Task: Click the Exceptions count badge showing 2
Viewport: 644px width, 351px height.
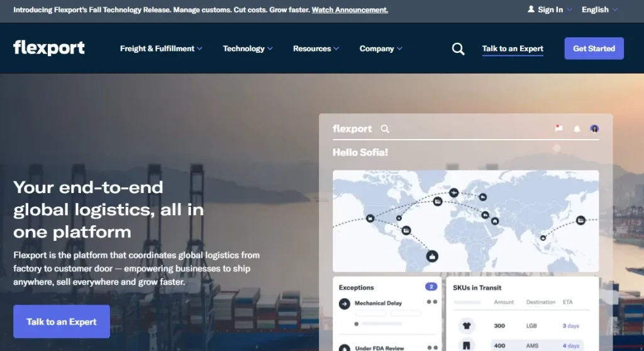Action: (431, 287)
